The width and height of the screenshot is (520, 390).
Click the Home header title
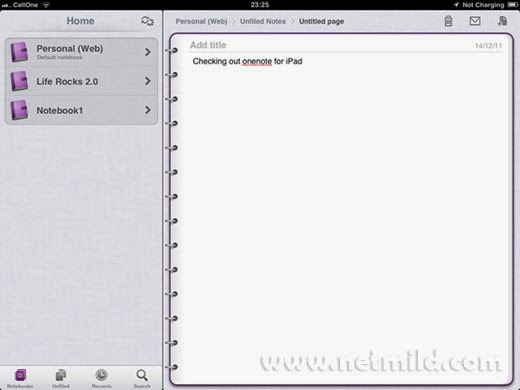(80, 21)
